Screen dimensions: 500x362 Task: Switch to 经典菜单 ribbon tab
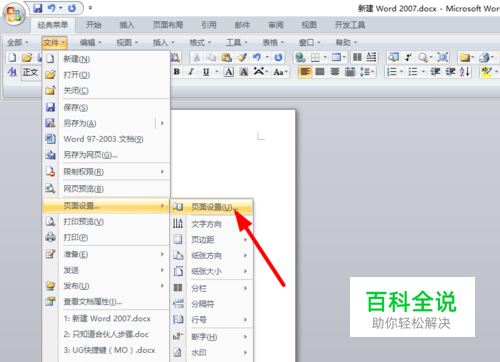click(x=53, y=25)
